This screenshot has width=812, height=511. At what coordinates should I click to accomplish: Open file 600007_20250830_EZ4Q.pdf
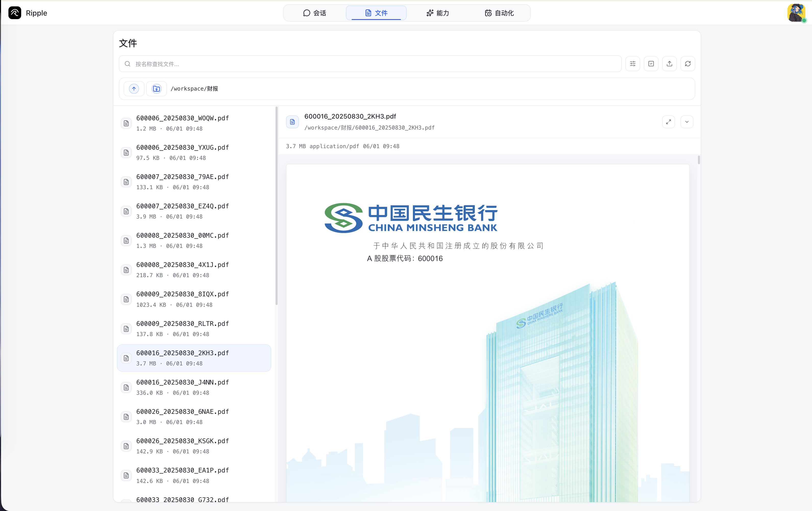pyautogui.click(x=194, y=211)
